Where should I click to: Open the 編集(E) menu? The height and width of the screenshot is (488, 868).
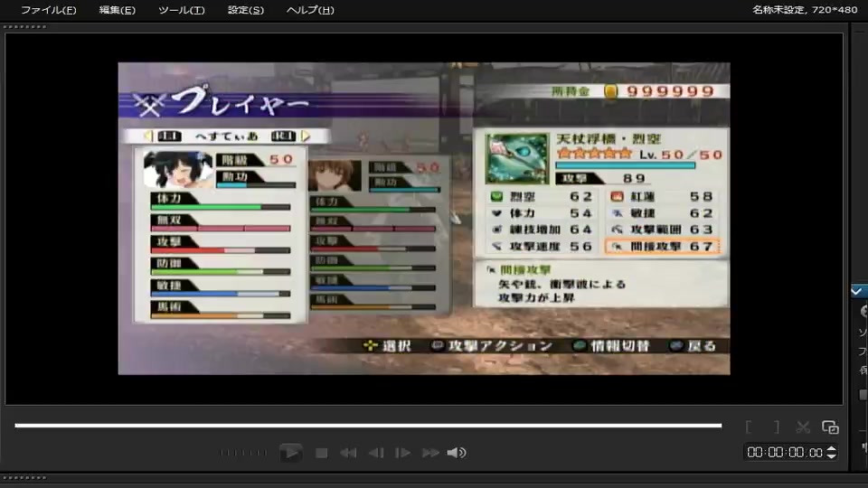[117, 10]
